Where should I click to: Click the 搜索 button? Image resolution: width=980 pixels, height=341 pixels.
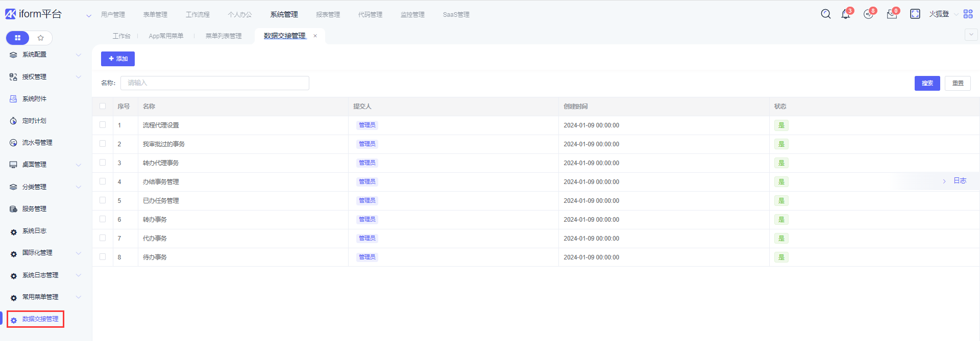[927, 83]
